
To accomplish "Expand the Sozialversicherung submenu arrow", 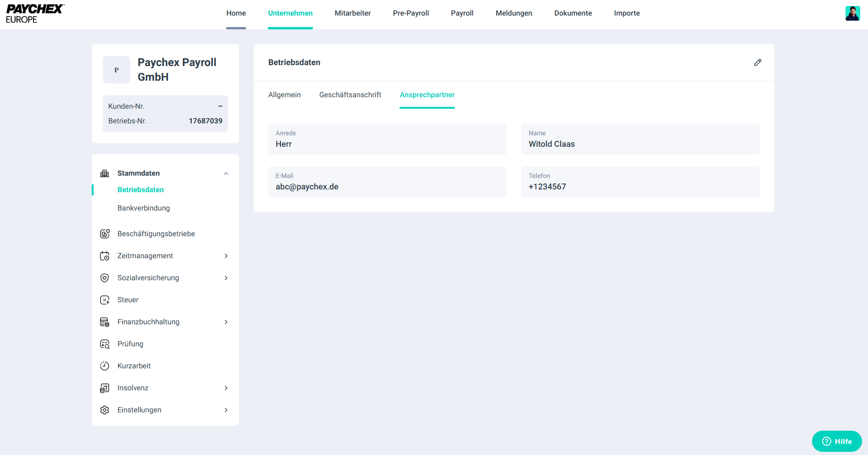I will click(x=226, y=278).
